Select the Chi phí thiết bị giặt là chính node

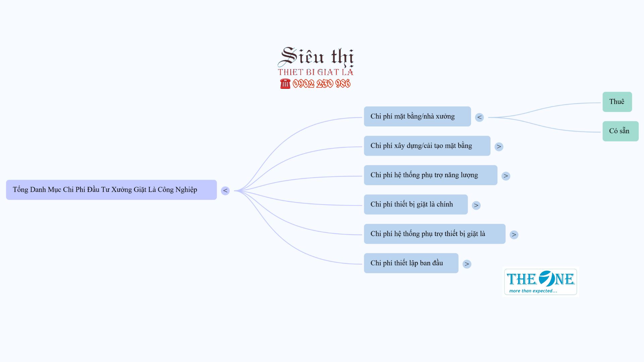pos(416,204)
